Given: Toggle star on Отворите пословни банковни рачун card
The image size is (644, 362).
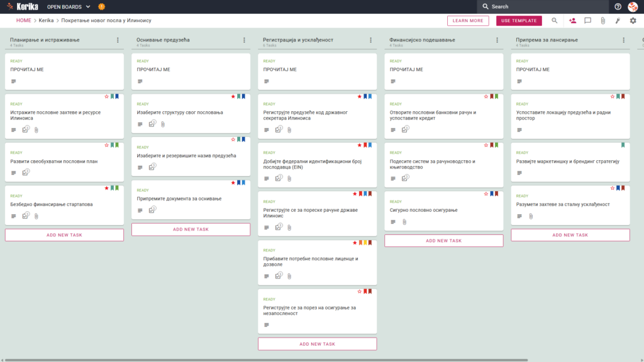Looking at the screenshot, I should pyautogui.click(x=486, y=96).
